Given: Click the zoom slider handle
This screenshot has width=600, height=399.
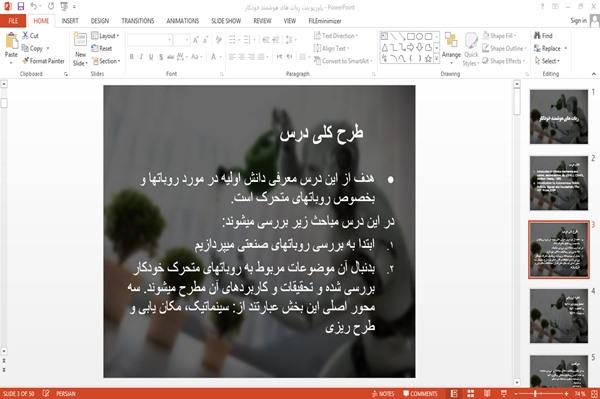Looking at the screenshot, I should pyautogui.click(x=535, y=394).
